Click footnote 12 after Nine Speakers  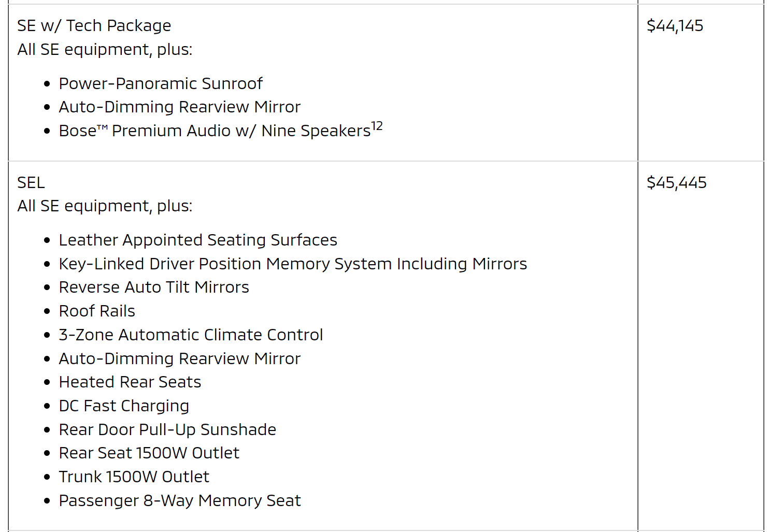point(377,126)
